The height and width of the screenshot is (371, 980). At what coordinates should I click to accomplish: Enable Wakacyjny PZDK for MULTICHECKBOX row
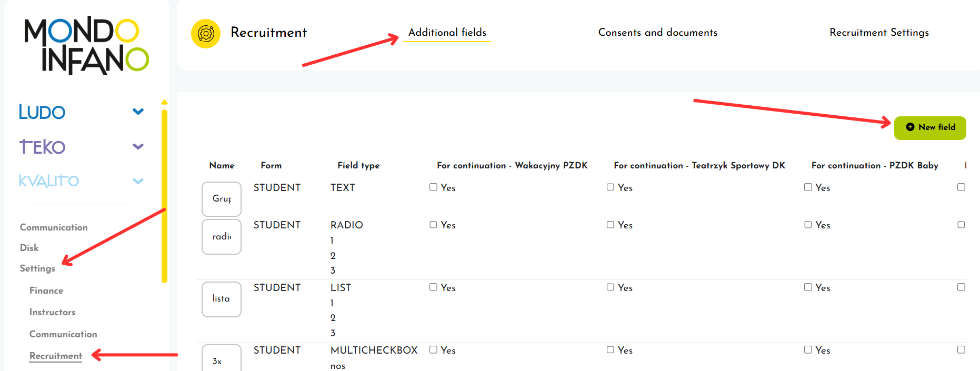pos(433,350)
